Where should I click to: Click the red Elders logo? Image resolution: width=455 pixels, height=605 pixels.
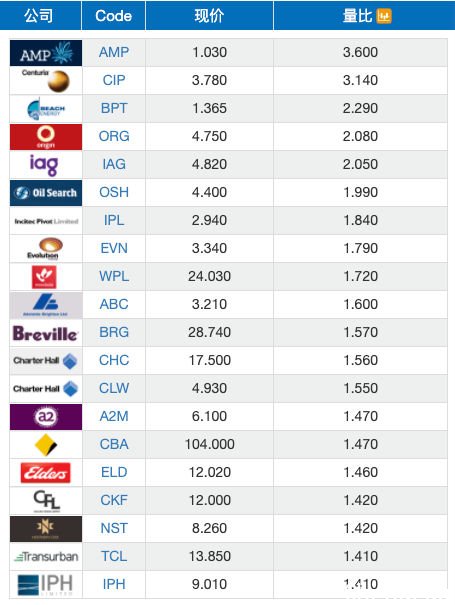coord(46,473)
